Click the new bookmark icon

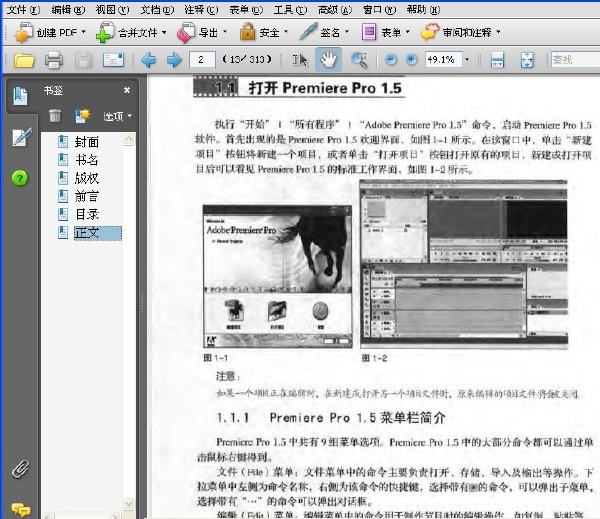click(x=82, y=116)
